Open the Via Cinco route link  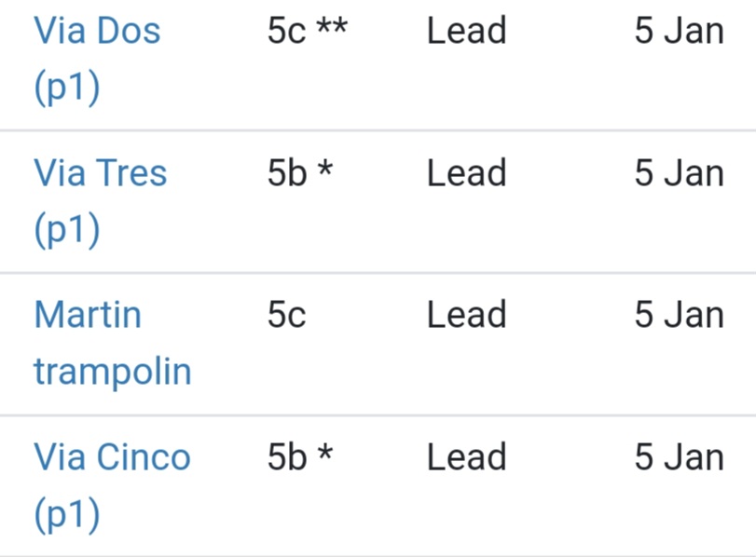click(112, 457)
